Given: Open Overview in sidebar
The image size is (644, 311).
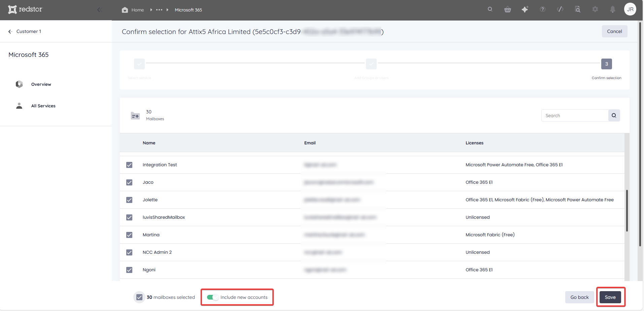Looking at the screenshot, I should [x=41, y=84].
